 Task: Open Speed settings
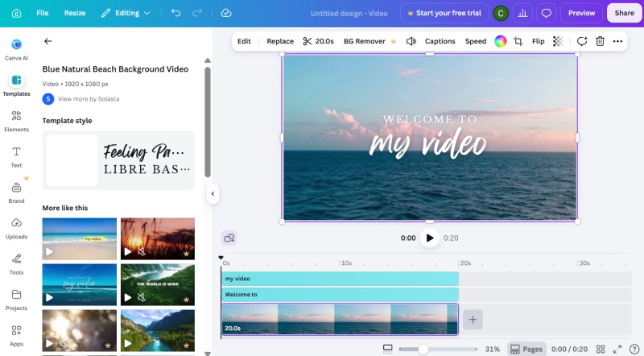(476, 41)
